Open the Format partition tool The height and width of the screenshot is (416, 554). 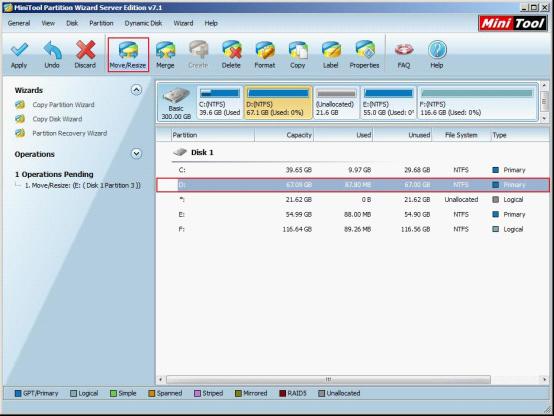pyautogui.click(x=265, y=54)
